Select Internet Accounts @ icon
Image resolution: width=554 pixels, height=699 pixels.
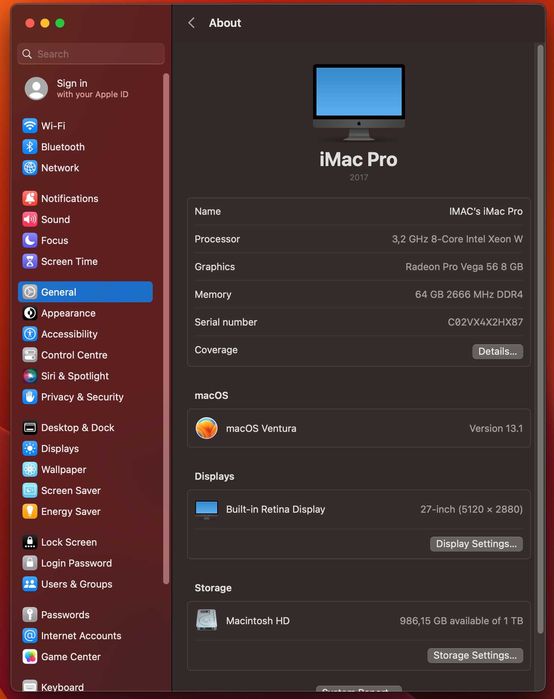(x=30, y=636)
